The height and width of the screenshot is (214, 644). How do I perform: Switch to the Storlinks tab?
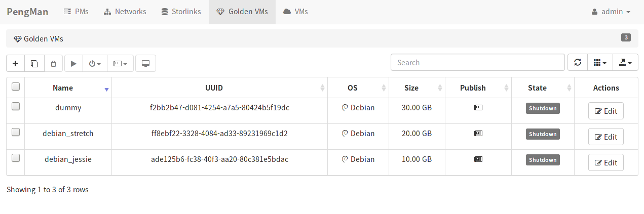181,12
